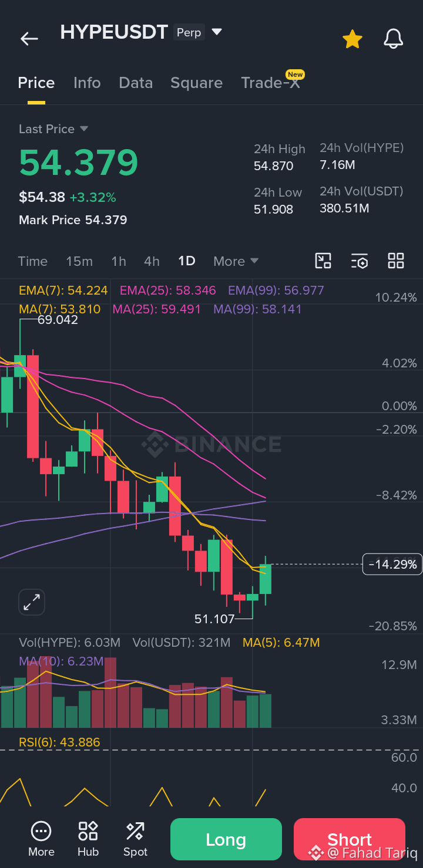Select the 4h chart interval
The width and height of the screenshot is (423, 868).
pyautogui.click(x=152, y=261)
